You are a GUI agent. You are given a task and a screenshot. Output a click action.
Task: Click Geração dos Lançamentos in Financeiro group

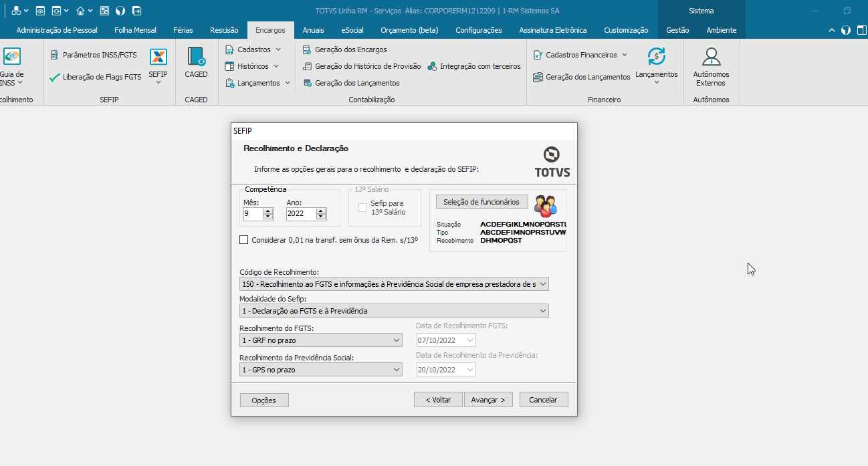(x=581, y=77)
